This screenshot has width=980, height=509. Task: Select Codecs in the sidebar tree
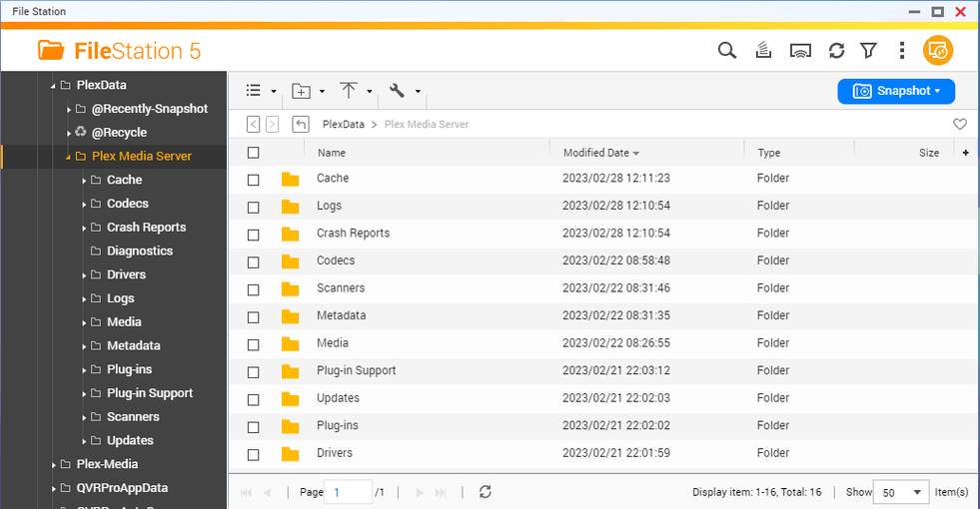point(128,204)
